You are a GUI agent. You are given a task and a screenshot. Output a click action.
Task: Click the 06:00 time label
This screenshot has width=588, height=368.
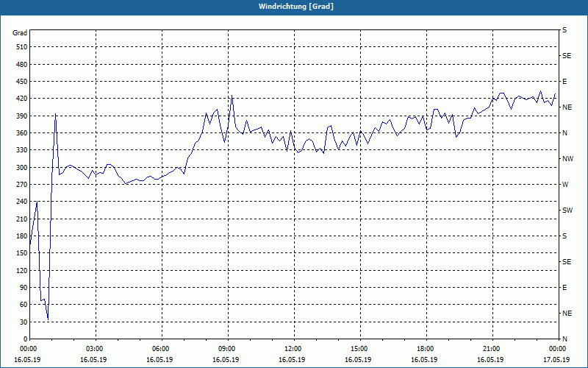coord(159,349)
